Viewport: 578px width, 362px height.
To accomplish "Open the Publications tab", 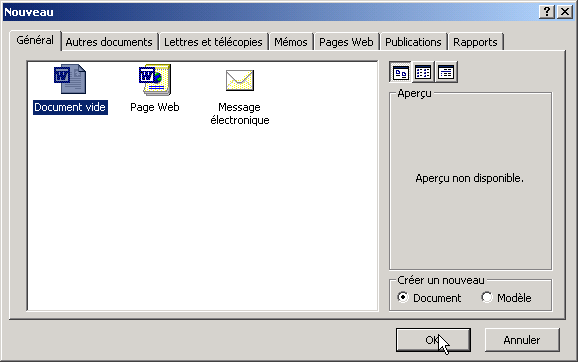I will point(413,42).
